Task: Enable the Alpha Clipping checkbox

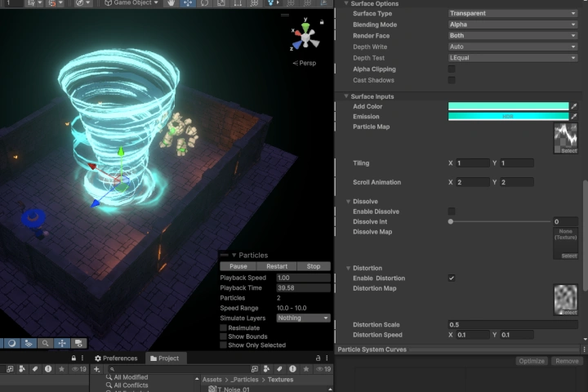Action: coord(452,69)
